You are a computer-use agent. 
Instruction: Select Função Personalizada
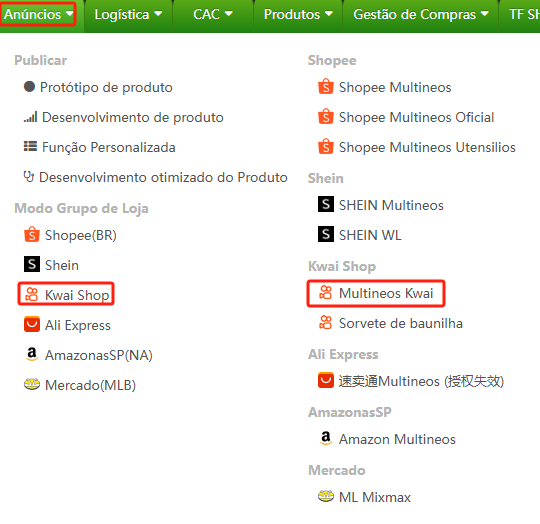coord(108,147)
